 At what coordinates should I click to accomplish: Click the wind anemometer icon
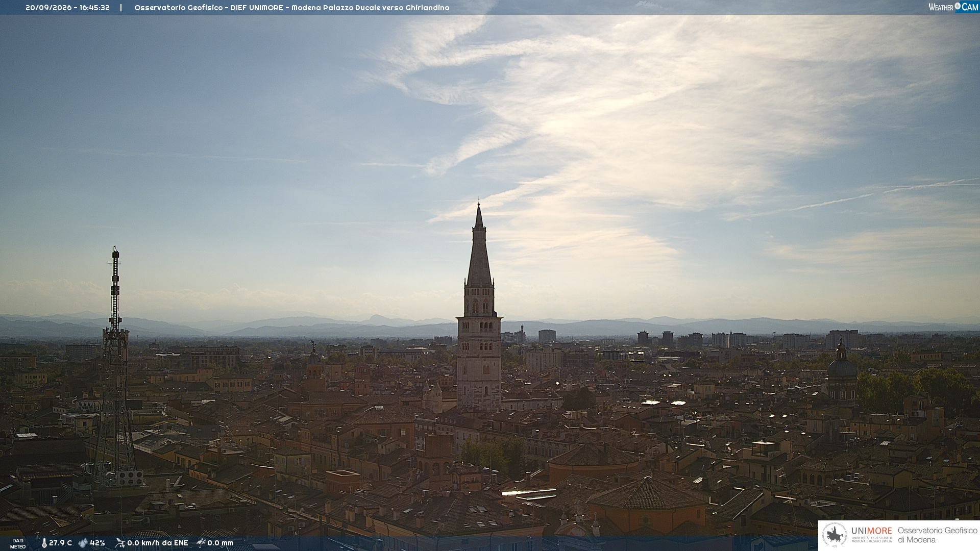[120, 543]
